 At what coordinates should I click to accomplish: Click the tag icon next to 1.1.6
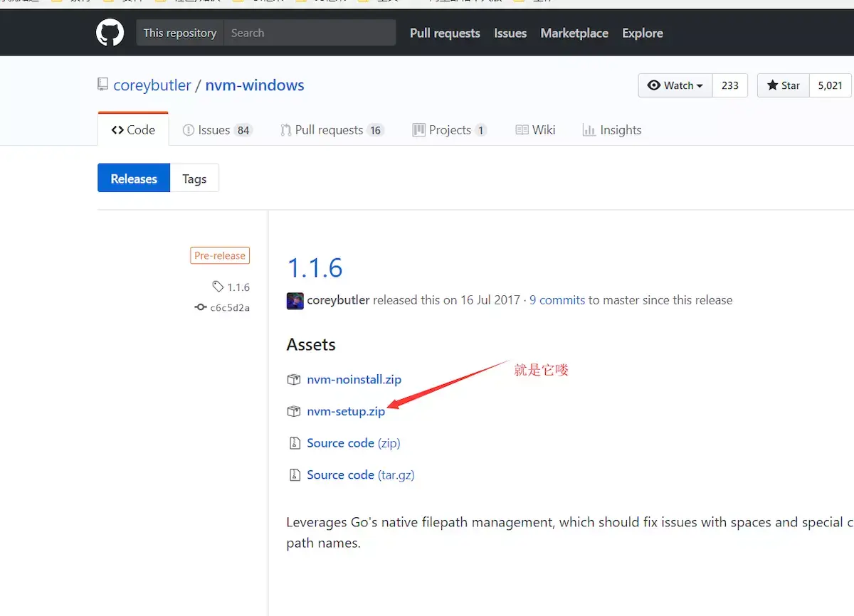tap(218, 287)
